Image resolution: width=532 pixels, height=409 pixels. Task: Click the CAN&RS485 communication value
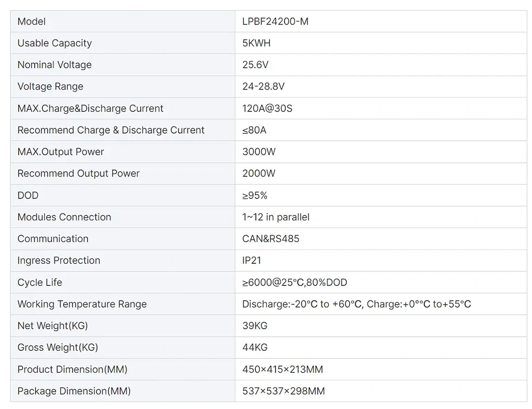[x=271, y=238]
